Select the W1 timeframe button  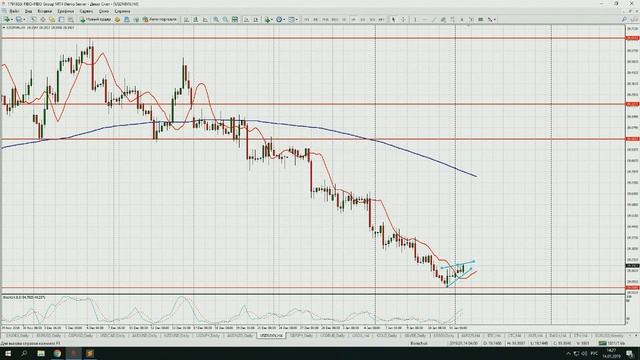(372, 20)
